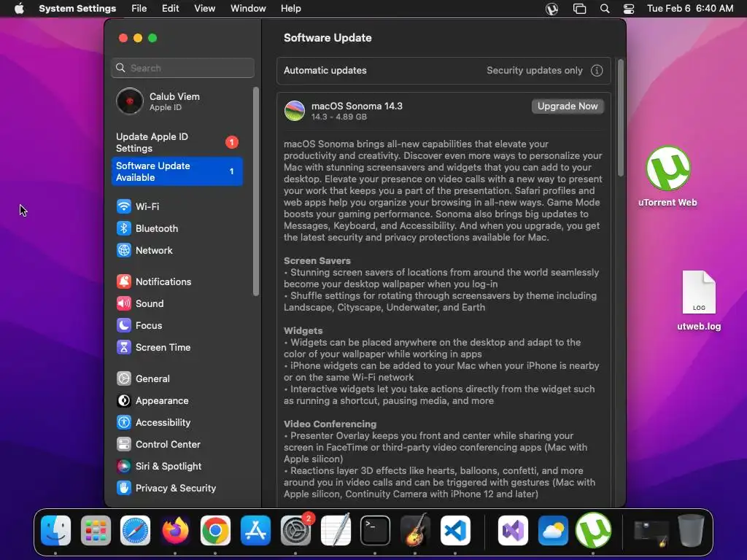
Task: Launch GarageBand from the Dock
Action: (x=415, y=531)
